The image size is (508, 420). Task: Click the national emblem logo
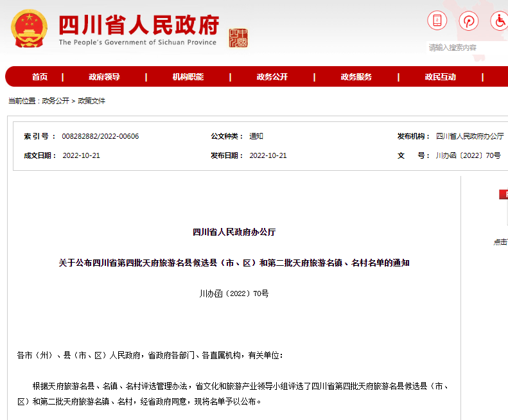tap(29, 29)
